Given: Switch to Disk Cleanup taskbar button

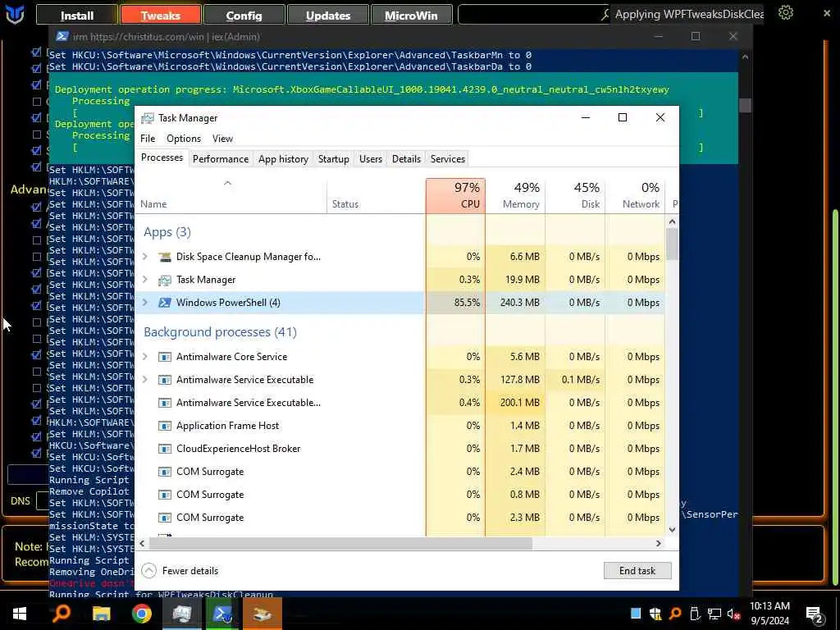Looking at the screenshot, I should click(262, 614).
